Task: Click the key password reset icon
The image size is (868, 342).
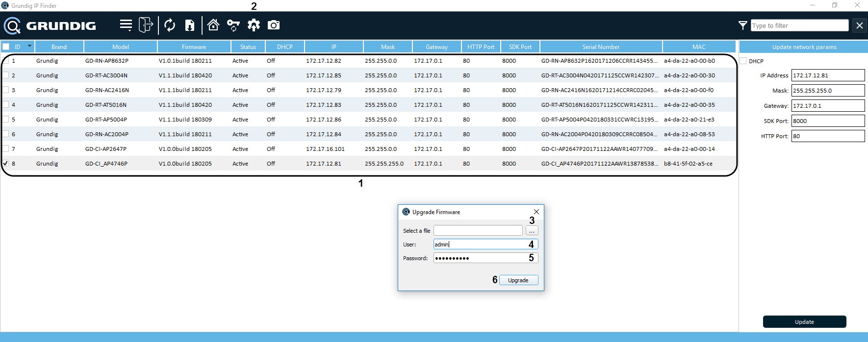Action: 233,25
